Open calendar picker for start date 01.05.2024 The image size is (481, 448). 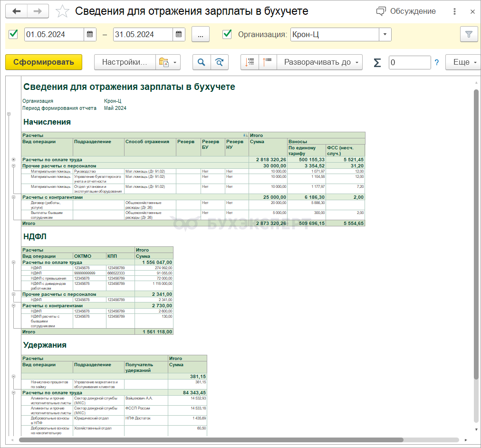[x=90, y=34]
